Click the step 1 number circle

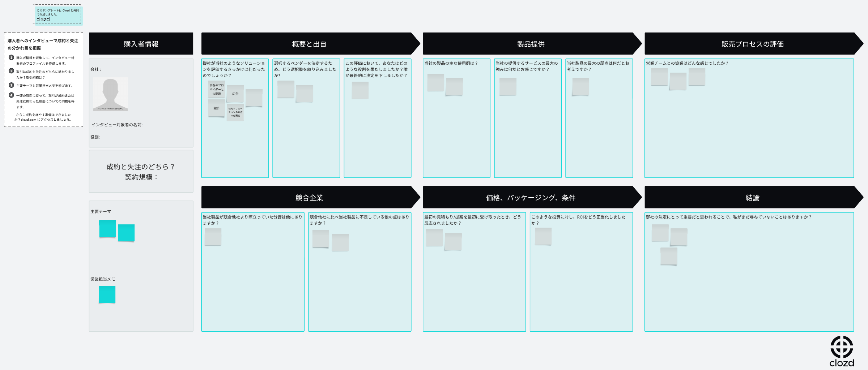tap(11, 57)
